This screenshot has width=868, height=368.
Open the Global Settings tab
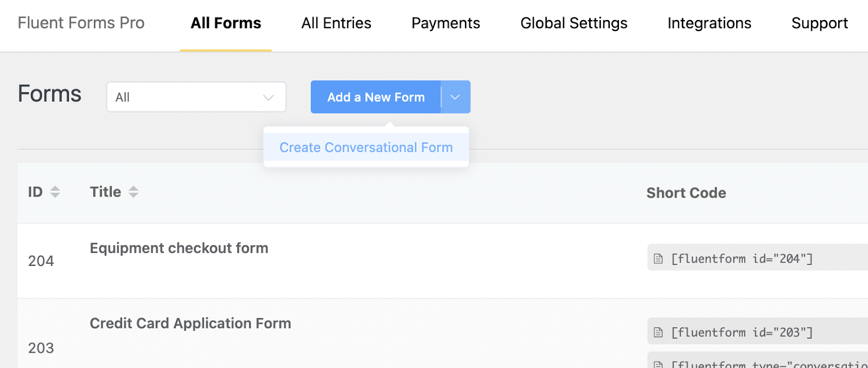click(x=573, y=23)
